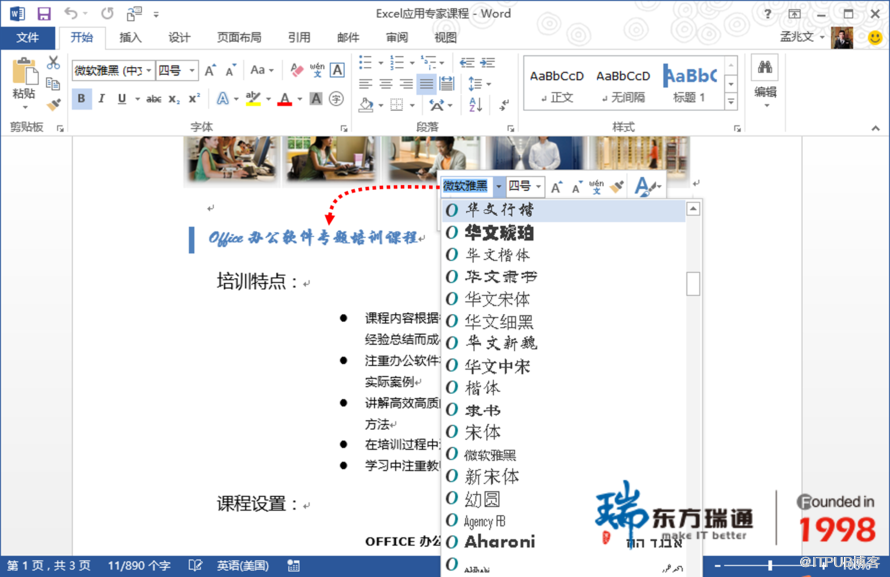Open account menu 孟兆文

pyautogui.click(x=801, y=37)
